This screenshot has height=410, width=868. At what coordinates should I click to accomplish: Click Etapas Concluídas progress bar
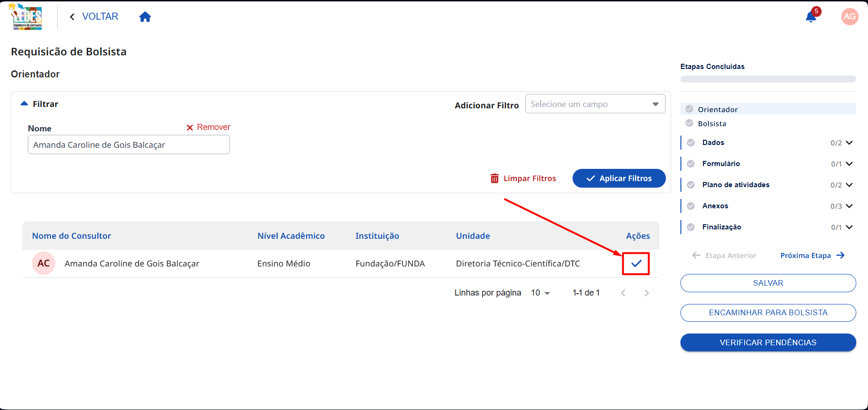click(768, 79)
